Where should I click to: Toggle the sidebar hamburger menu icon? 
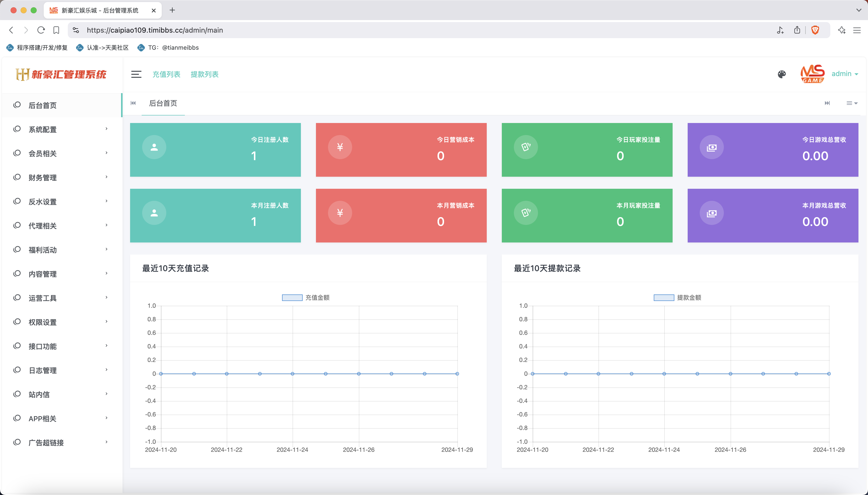click(136, 75)
